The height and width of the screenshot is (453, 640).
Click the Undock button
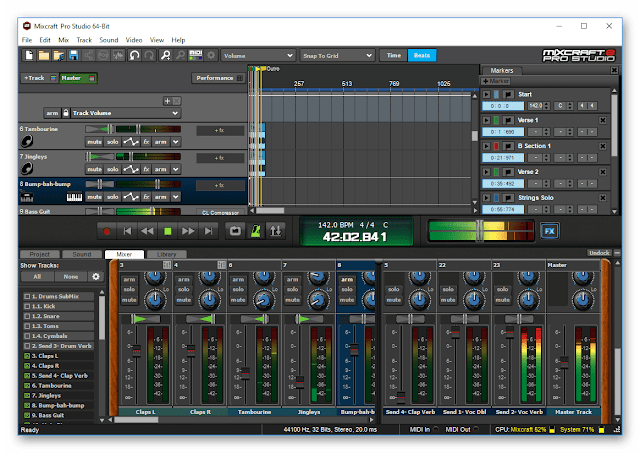point(598,254)
